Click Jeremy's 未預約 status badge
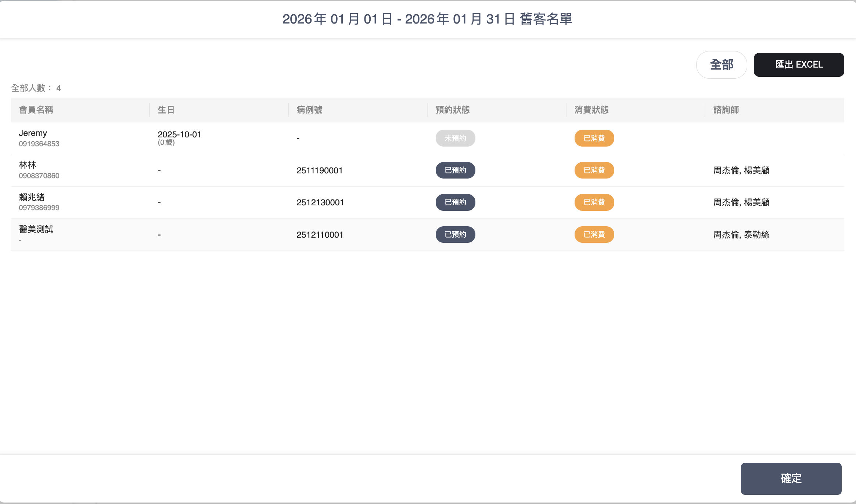 point(455,138)
